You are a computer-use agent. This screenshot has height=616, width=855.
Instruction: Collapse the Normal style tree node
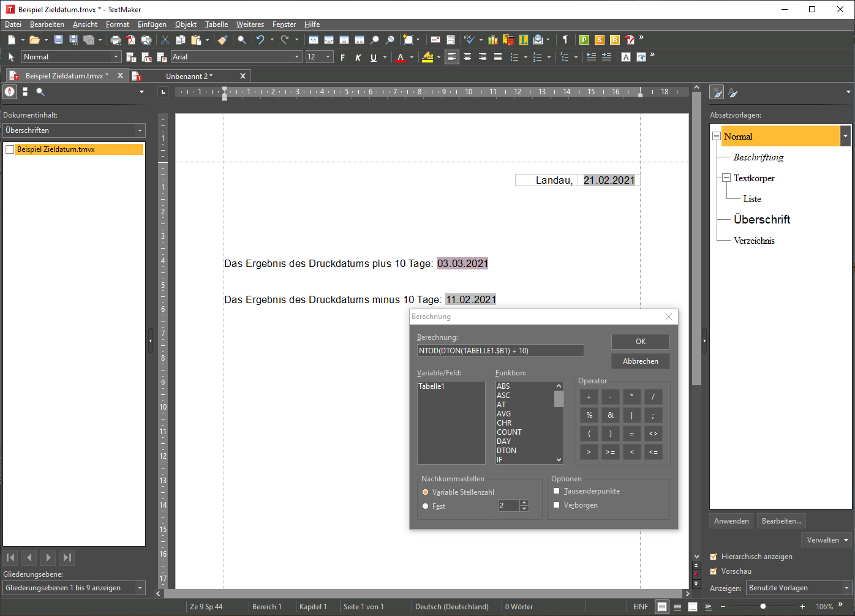[x=716, y=137]
